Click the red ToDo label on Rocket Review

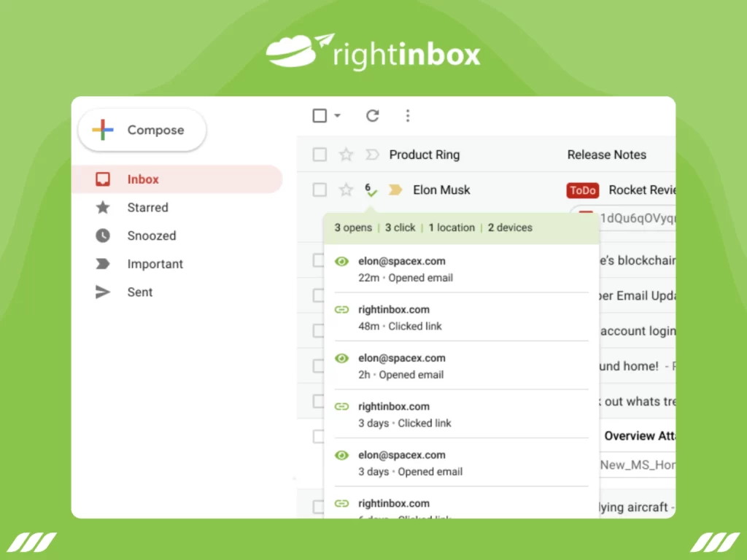tap(582, 190)
